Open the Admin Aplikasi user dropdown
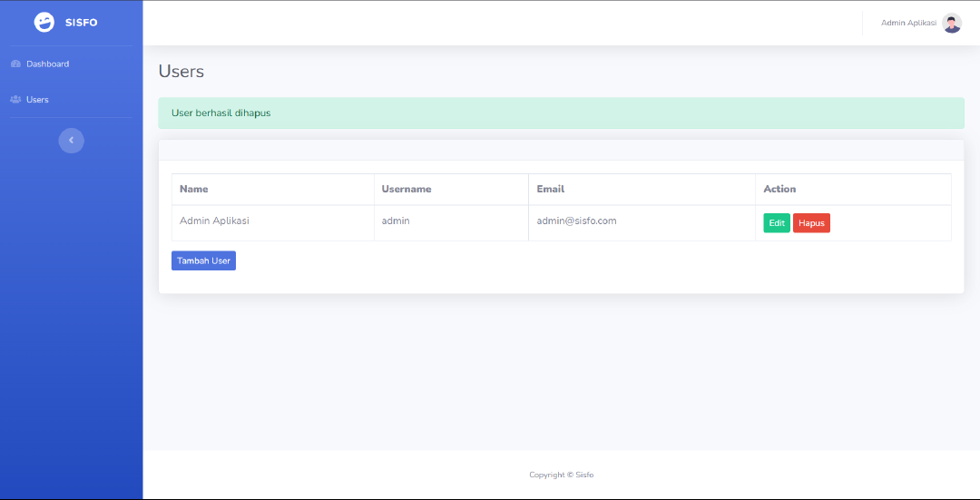The width and height of the screenshot is (980, 500). point(908,24)
